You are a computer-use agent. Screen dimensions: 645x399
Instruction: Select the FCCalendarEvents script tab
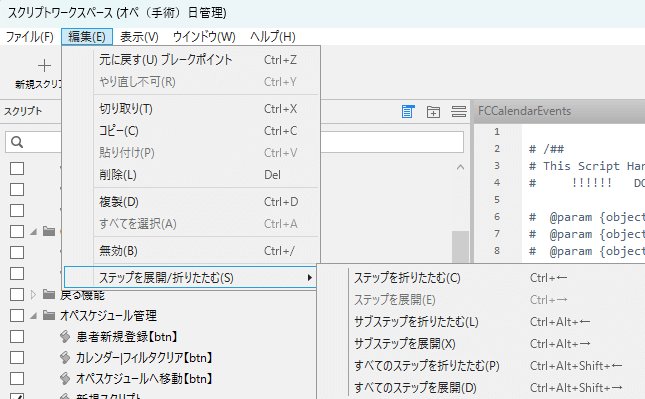pos(524,111)
